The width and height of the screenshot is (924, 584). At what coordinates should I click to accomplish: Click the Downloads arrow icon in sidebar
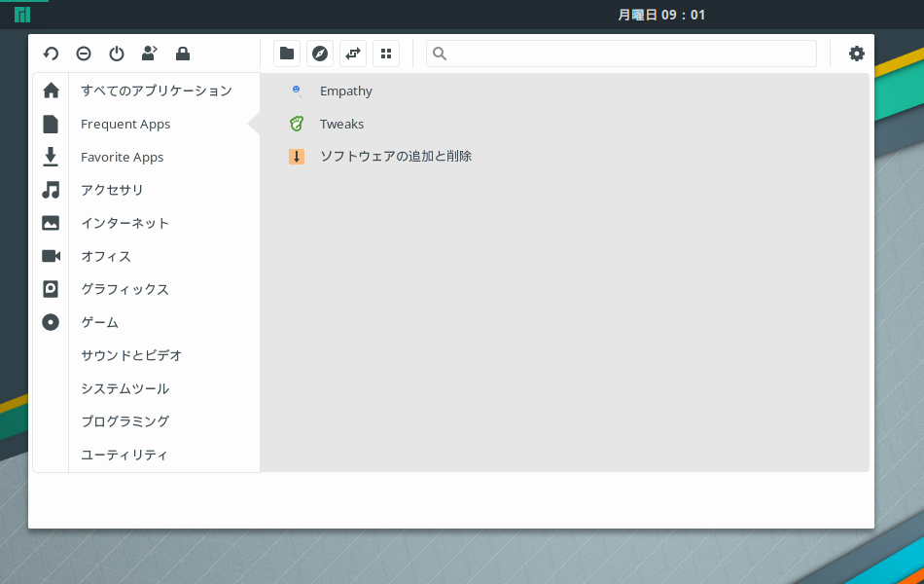(51, 157)
